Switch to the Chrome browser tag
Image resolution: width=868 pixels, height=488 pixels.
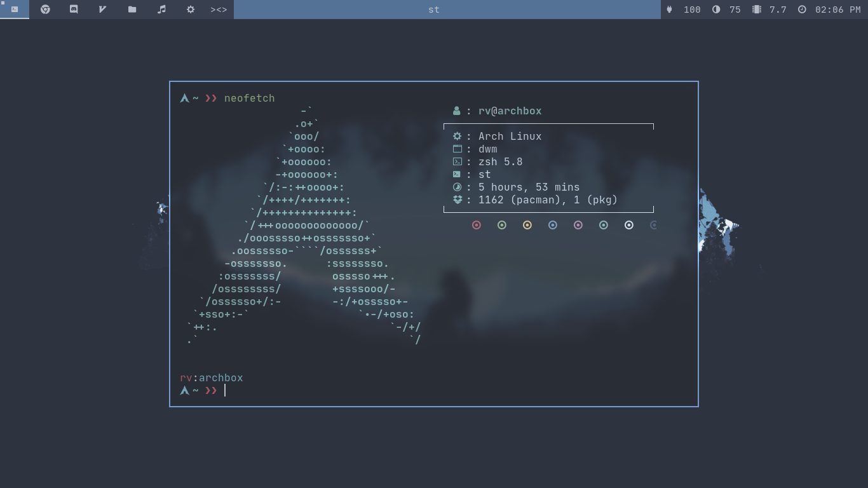pyautogui.click(x=45, y=10)
